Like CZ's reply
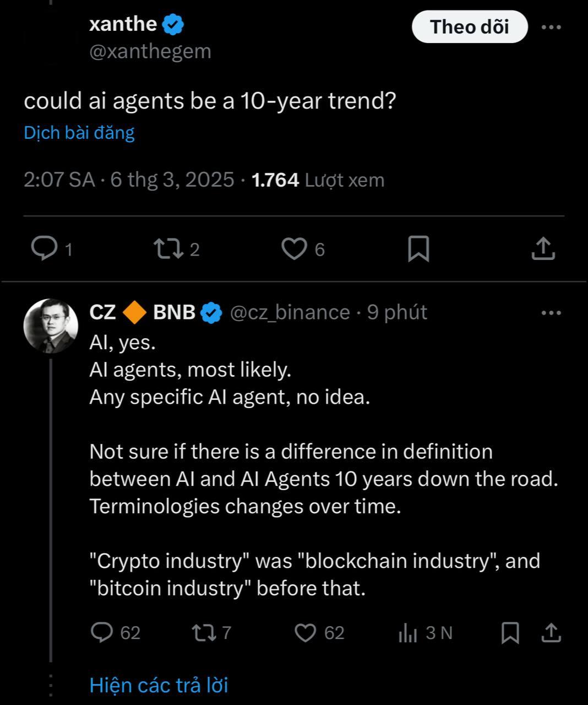 (x=306, y=632)
